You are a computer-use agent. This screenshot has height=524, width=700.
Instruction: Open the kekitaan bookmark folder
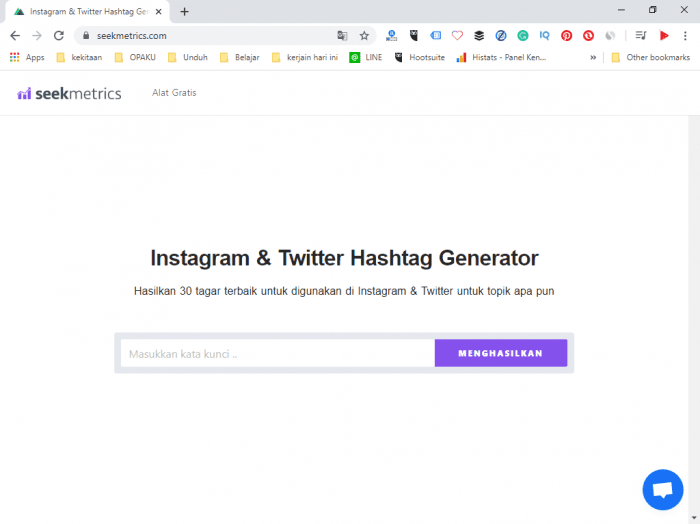click(79, 57)
